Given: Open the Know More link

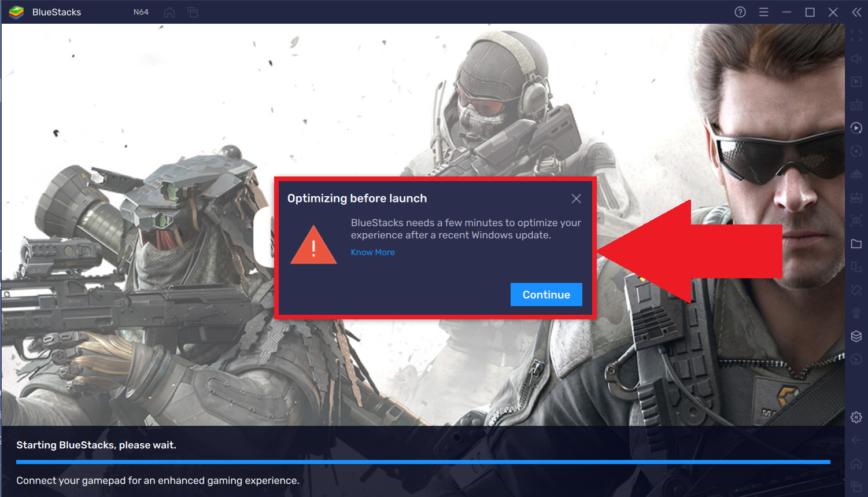Looking at the screenshot, I should 372,252.
